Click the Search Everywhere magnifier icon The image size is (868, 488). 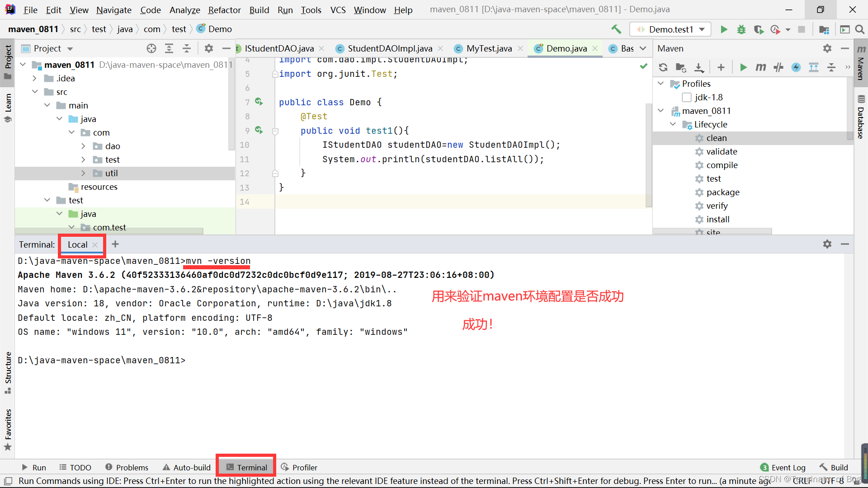coord(860,29)
